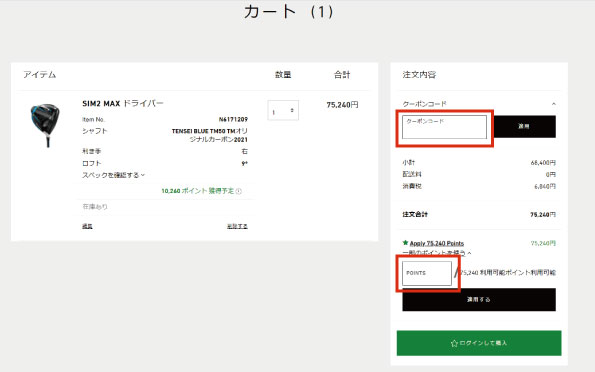The height and width of the screenshot is (372, 595).
Task: Click the Item No. N6171209 text
Action: [165, 119]
